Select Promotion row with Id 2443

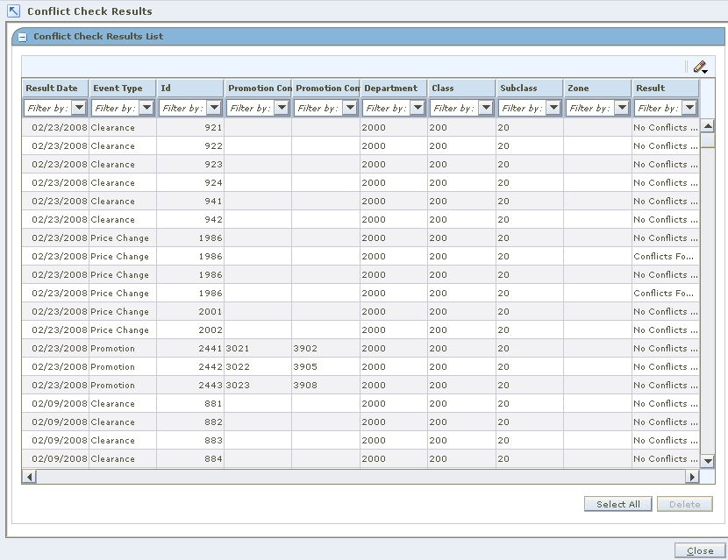pyautogui.click(x=360, y=385)
